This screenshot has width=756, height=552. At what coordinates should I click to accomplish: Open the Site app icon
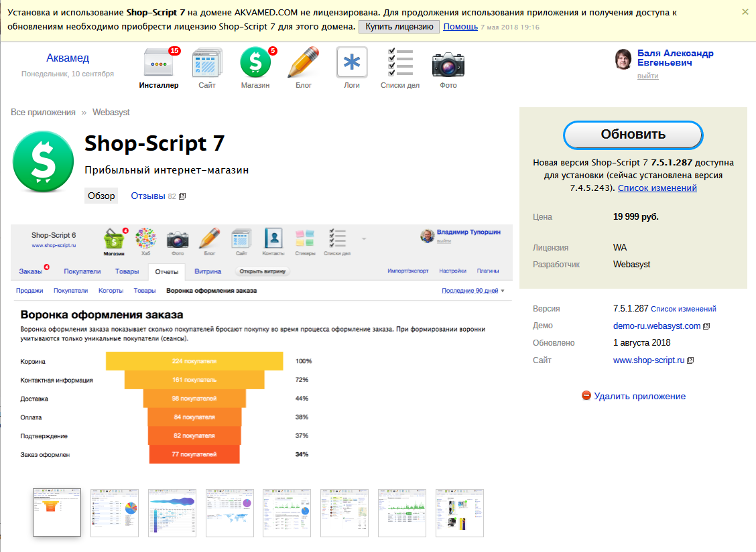[207, 64]
